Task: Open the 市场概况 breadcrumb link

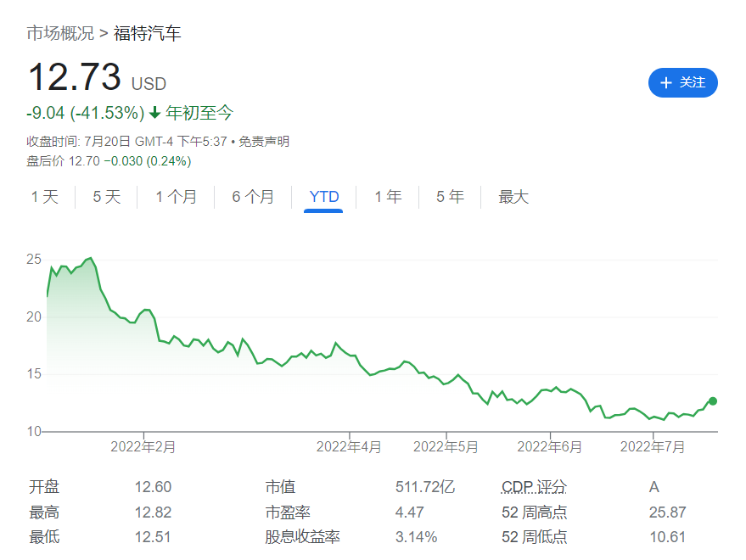Action: click(x=60, y=33)
